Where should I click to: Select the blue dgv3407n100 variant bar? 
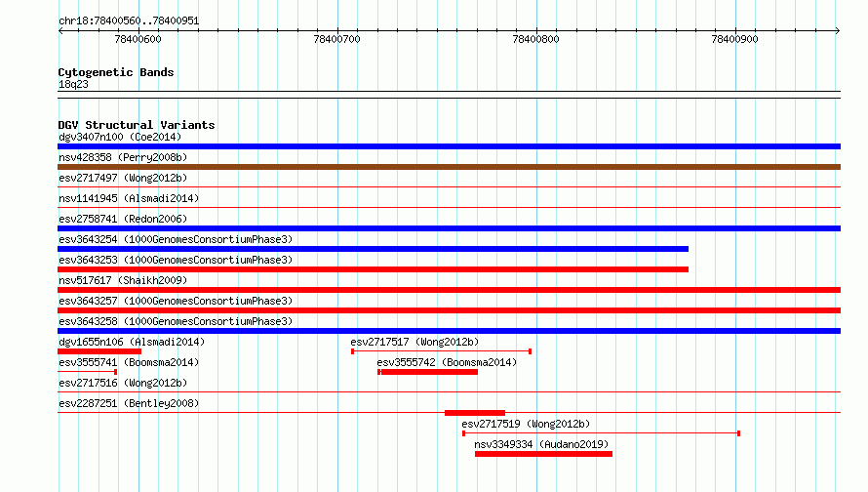tap(449, 146)
